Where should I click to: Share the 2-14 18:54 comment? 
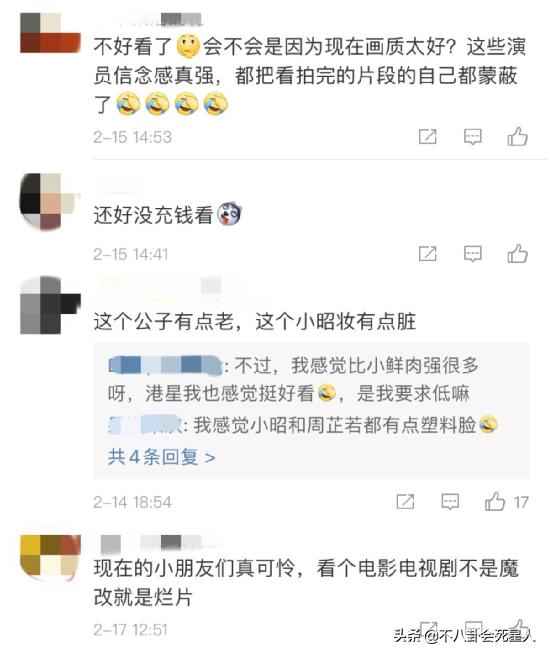[405, 501]
